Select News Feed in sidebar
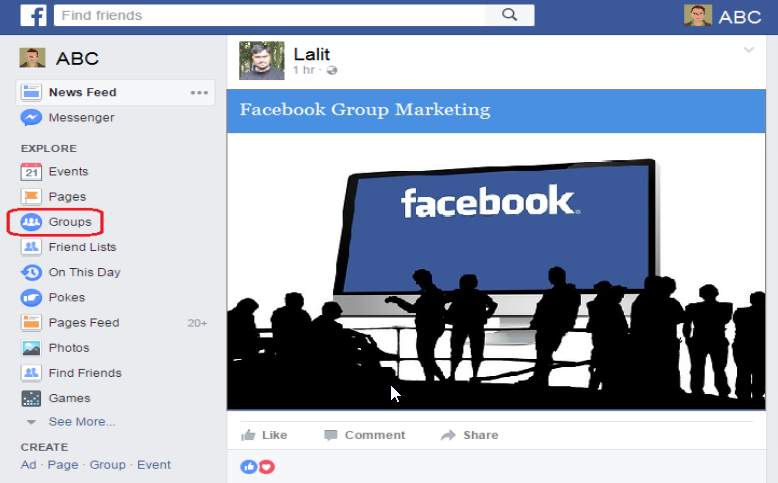This screenshot has width=778, height=483. click(x=82, y=92)
